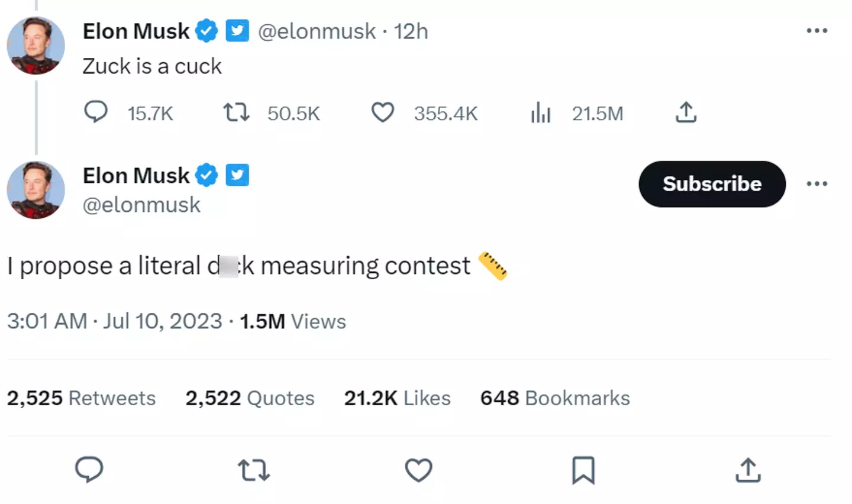Like the 'Zuck is a cuck' tweet
This screenshot has height=504, width=852.
click(x=383, y=112)
